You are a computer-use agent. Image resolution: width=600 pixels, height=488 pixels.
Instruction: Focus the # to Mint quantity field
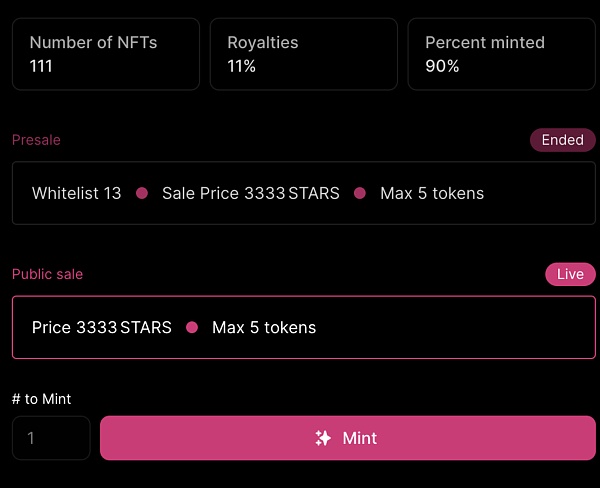(51, 438)
